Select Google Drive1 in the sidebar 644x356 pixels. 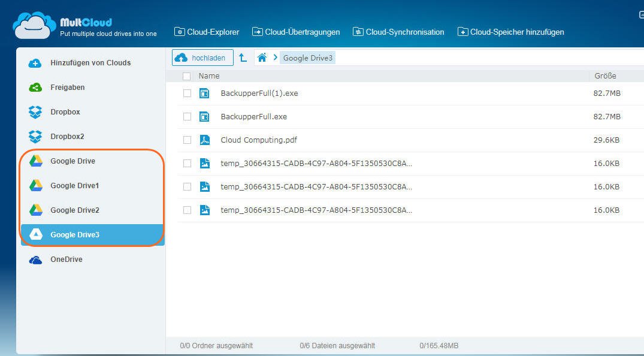click(74, 186)
